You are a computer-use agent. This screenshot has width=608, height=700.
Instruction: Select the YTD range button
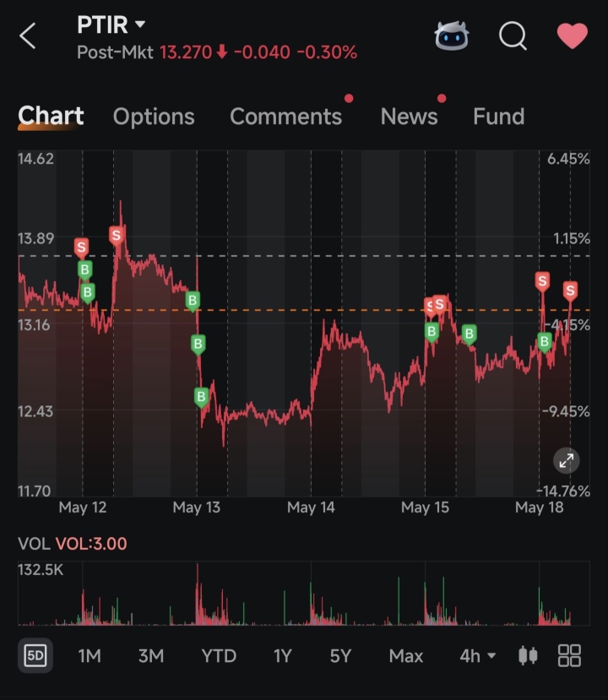tap(219, 656)
